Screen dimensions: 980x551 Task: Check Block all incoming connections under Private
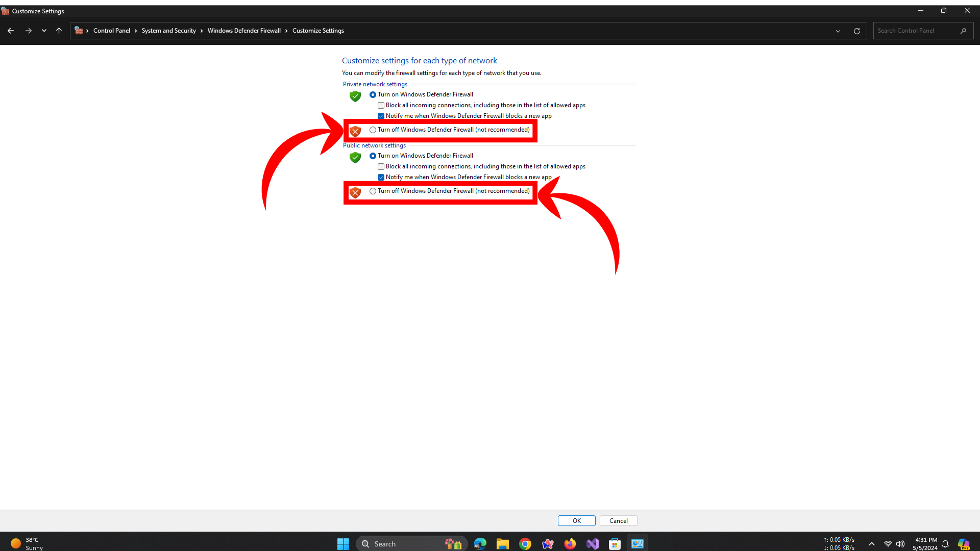(x=381, y=106)
